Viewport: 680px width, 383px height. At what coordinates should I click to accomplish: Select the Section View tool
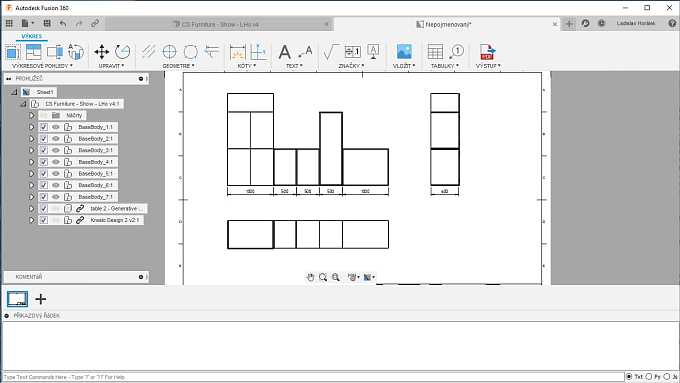pos(55,52)
